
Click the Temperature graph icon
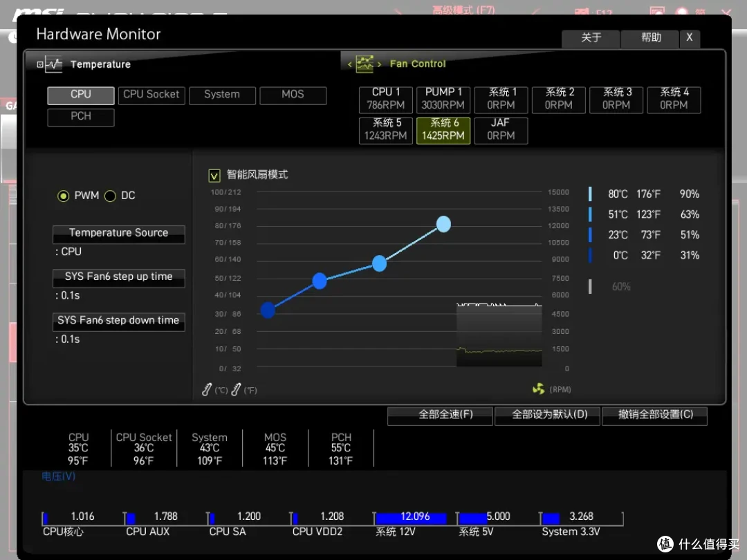[54, 64]
